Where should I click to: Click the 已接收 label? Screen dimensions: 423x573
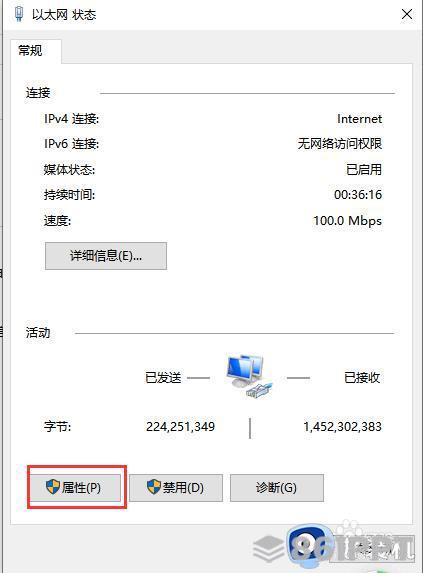click(x=362, y=377)
